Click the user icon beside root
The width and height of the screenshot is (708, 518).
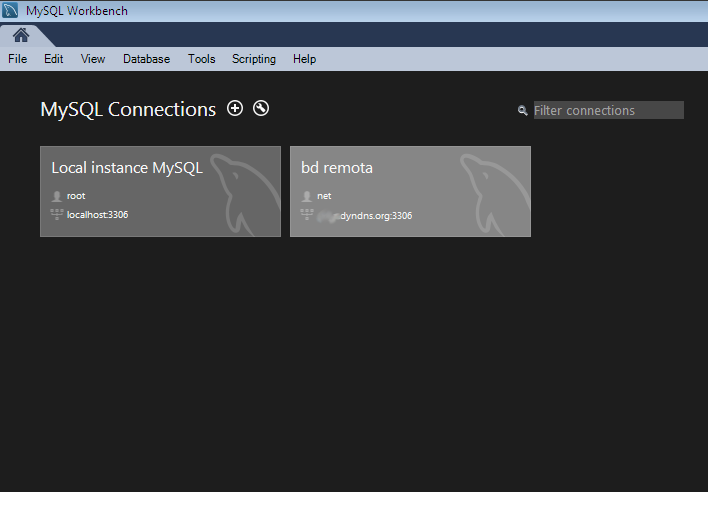coord(56,196)
